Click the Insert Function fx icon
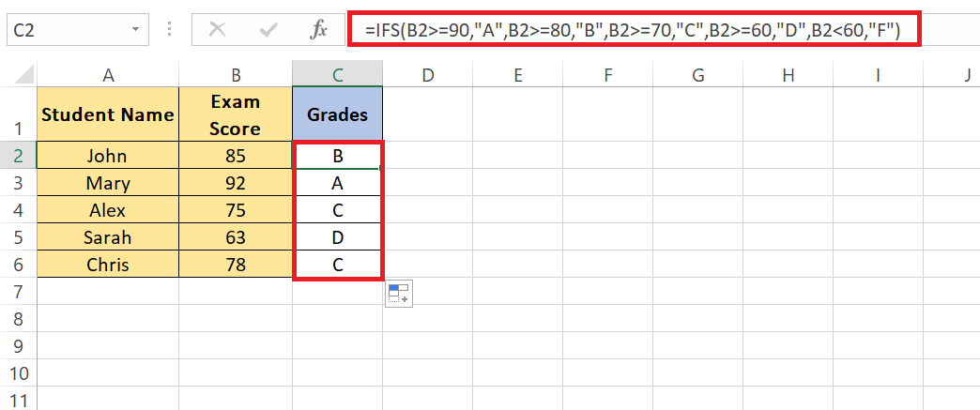980x410 pixels. (x=319, y=30)
